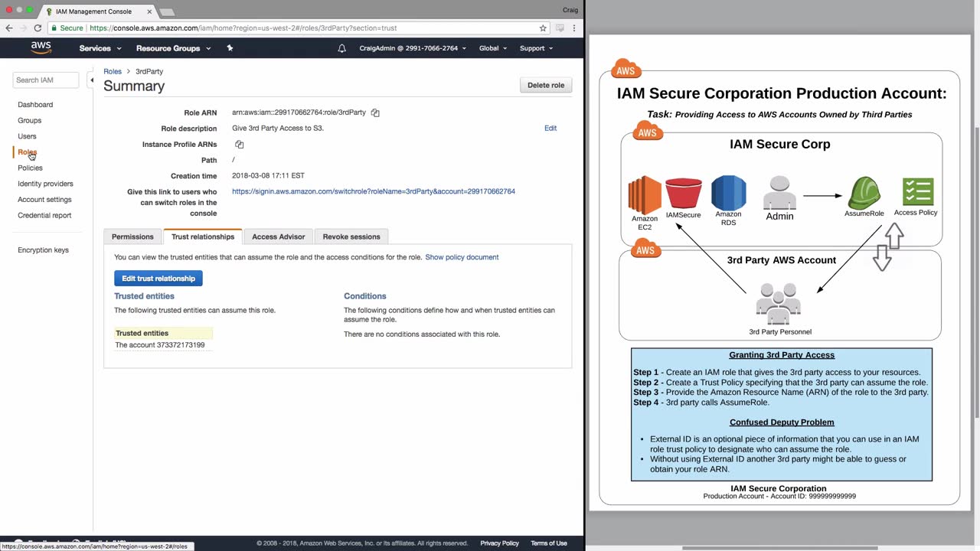
Task: Click the trusted account text 'The account 373372173199'
Action: point(160,345)
